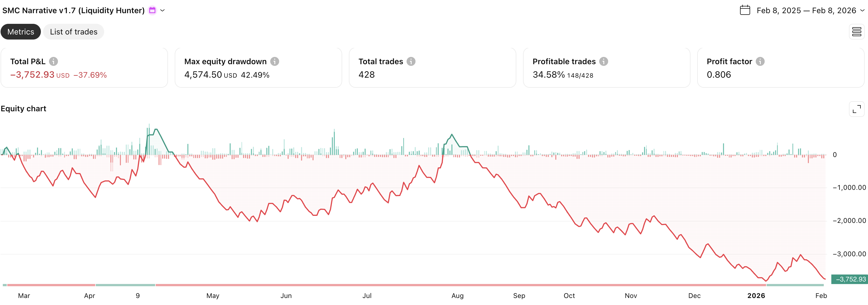Click the green April segment on the bottom bar
868x305 pixels.
point(125,285)
